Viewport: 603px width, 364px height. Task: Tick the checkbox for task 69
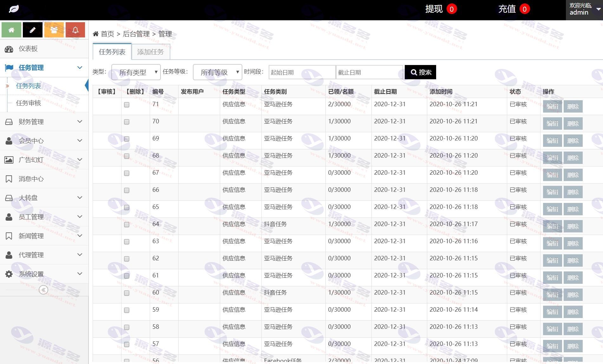[x=127, y=139]
